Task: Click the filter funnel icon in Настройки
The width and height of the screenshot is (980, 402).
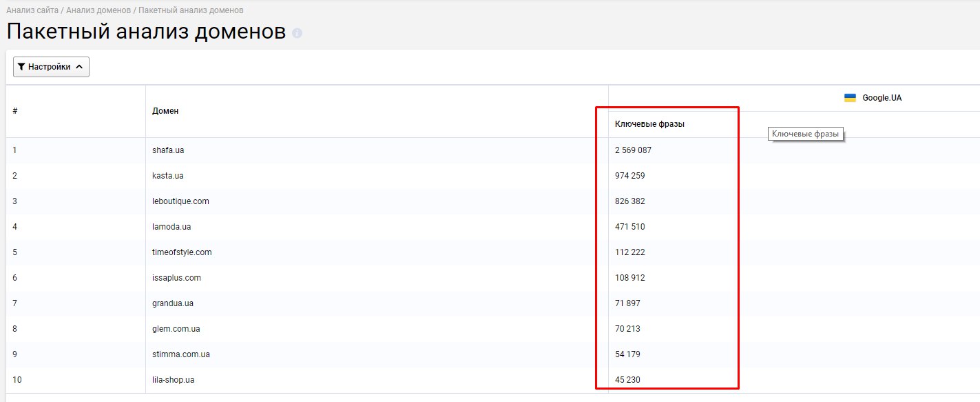Action: [x=22, y=67]
